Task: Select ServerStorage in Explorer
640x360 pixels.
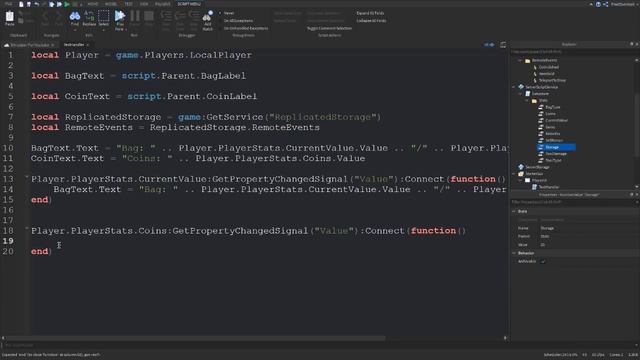Action: point(534,167)
